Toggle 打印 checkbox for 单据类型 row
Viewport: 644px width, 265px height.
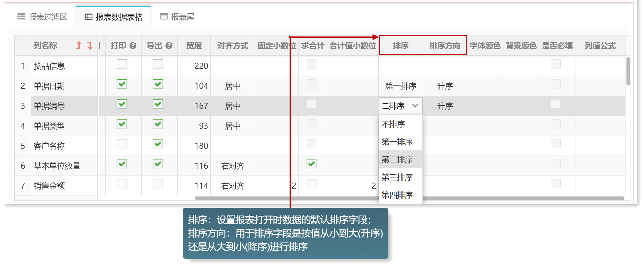pos(122,124)
